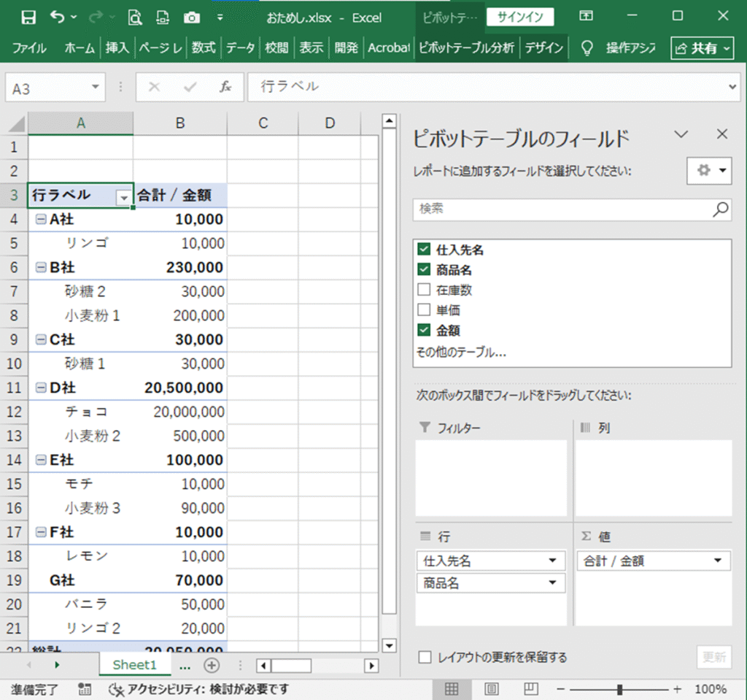
Task: Uncheck the 金額 field checkbox
Action: [424, 330]
